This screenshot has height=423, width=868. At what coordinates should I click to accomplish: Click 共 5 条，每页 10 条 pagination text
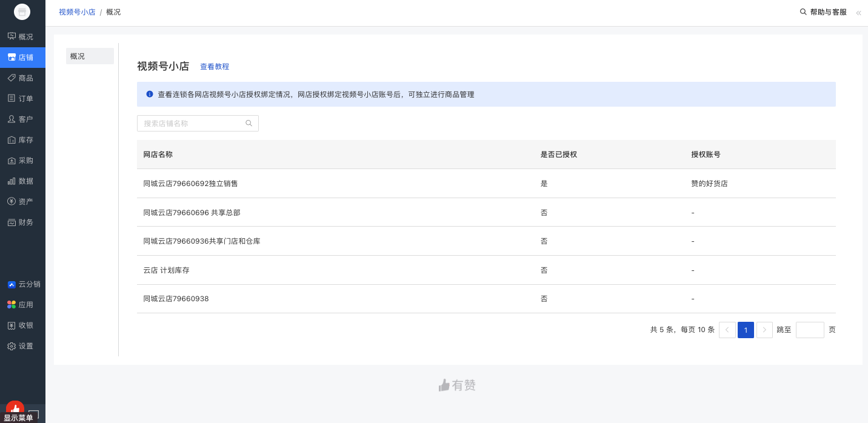(683, 330)
